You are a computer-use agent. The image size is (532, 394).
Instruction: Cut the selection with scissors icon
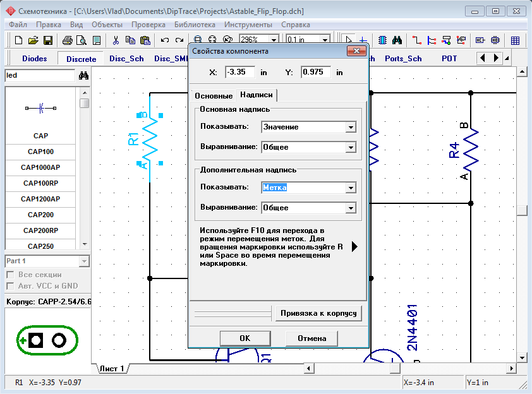pos(116,40)
